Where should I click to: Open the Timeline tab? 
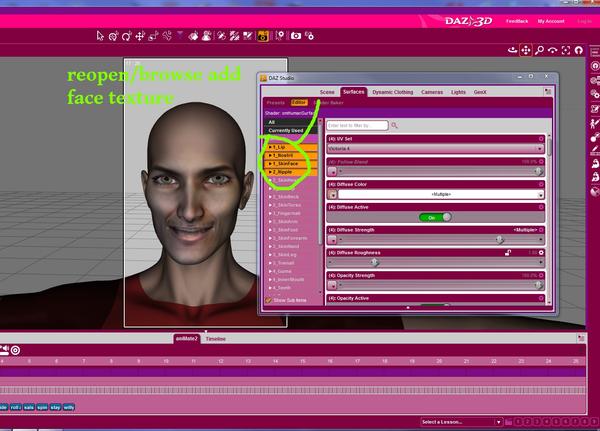(x=216, y=339)
